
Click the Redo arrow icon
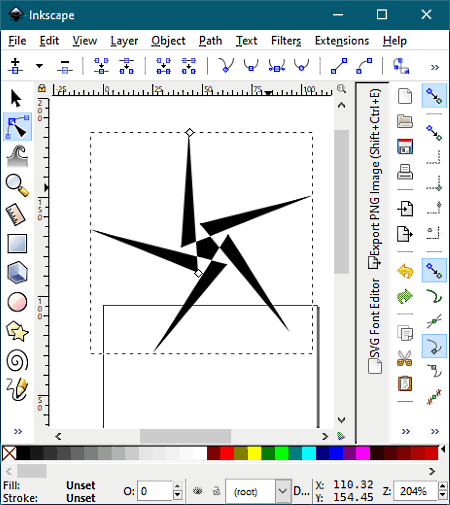coord(405,296)
